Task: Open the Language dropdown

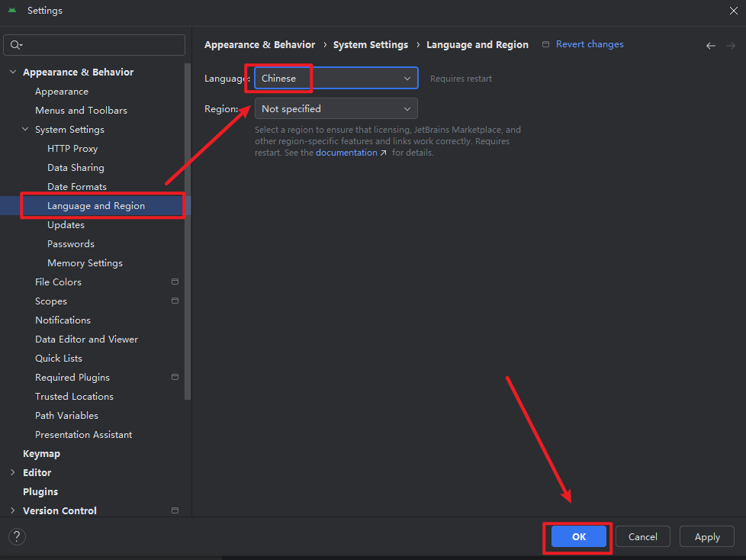Action: click(336, 78)
